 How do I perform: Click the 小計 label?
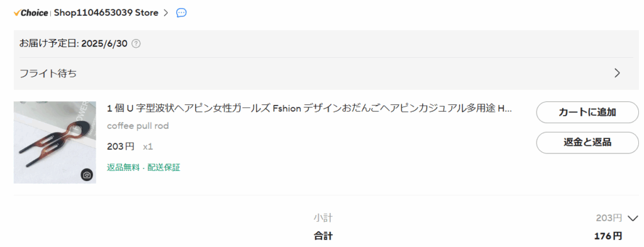click(x=323, y=218)
